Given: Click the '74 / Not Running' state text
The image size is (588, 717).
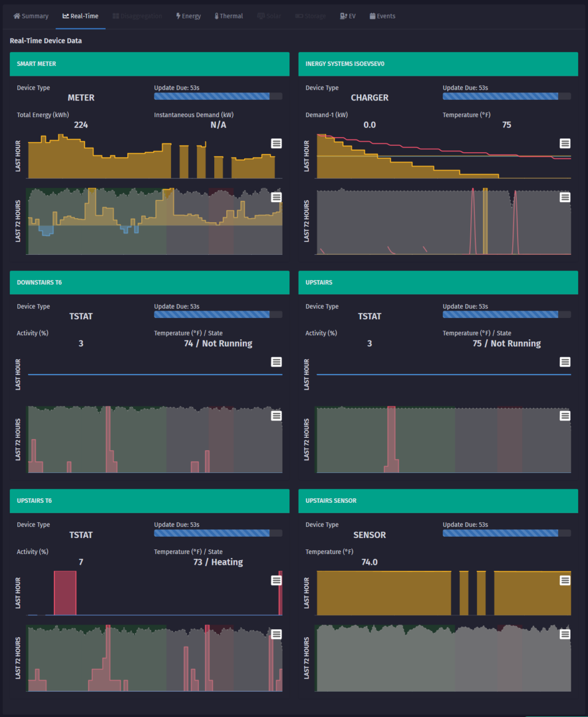Looking at the screenshot, I should 218,343.
